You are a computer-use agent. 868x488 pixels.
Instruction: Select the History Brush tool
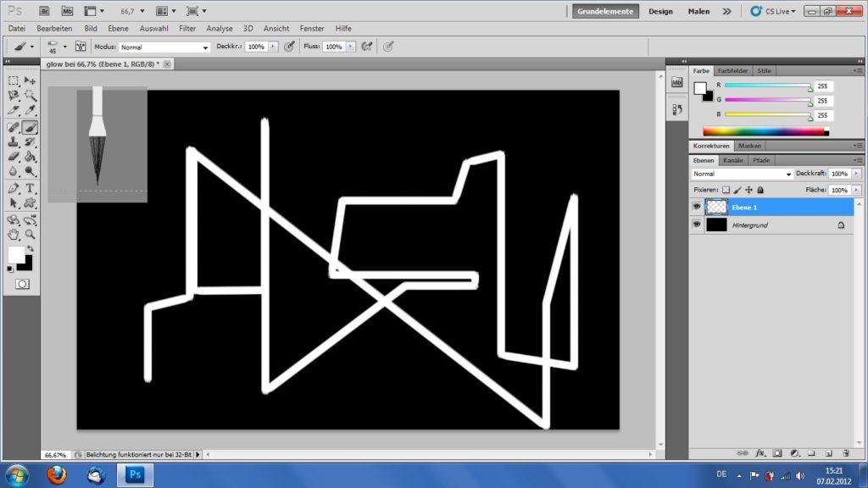(30, 142)
